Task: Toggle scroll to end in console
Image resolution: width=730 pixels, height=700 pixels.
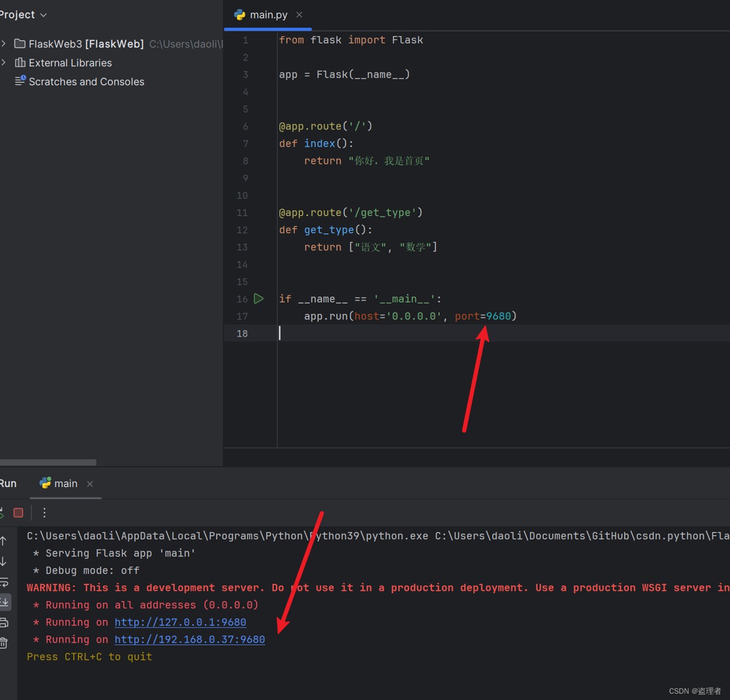Action: coord(4,602)
